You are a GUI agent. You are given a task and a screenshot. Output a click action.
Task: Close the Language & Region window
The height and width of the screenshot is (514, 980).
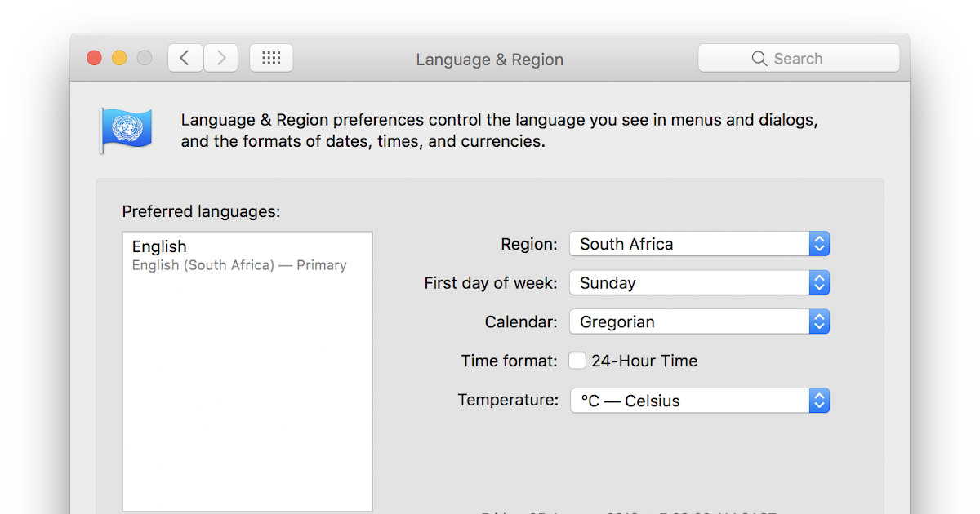95,58
